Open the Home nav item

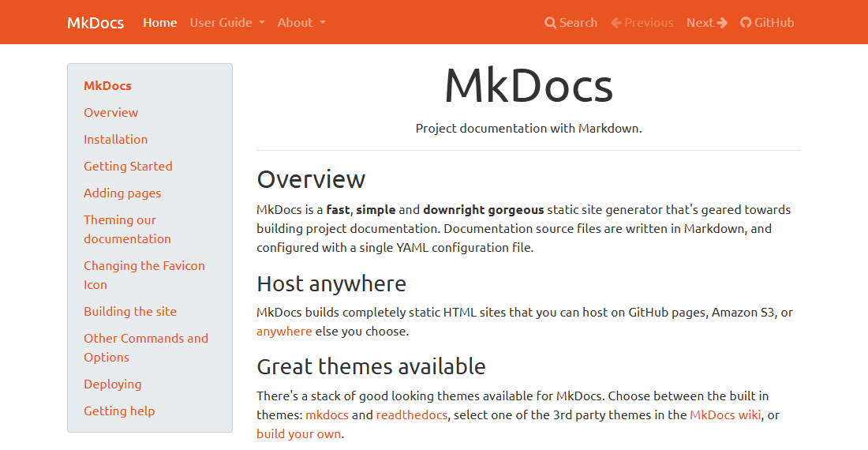click(160, 23)
